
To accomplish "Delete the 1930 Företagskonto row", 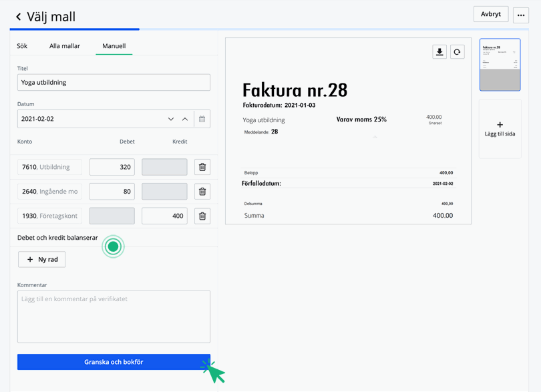I will [202, 216].
